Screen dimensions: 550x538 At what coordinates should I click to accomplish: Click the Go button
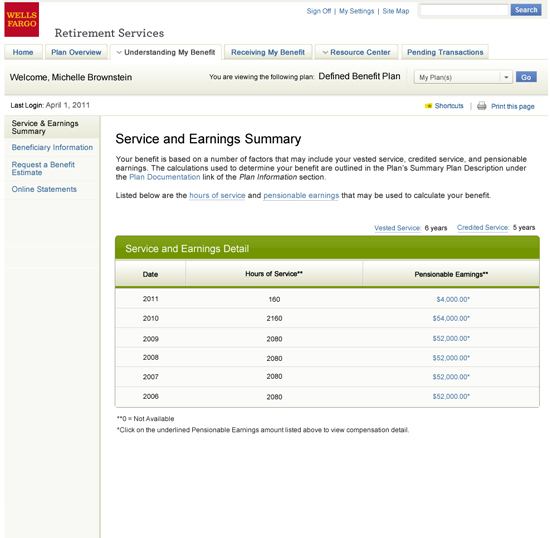tap(526, 77)
